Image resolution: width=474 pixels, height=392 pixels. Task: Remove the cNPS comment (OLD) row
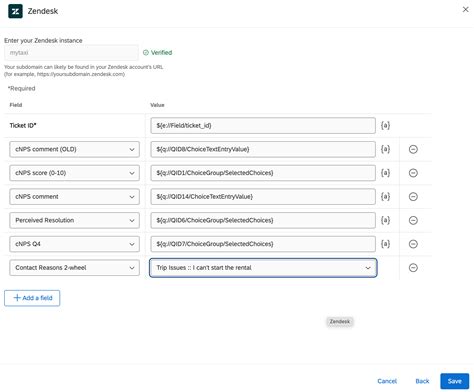click(413, 149)
